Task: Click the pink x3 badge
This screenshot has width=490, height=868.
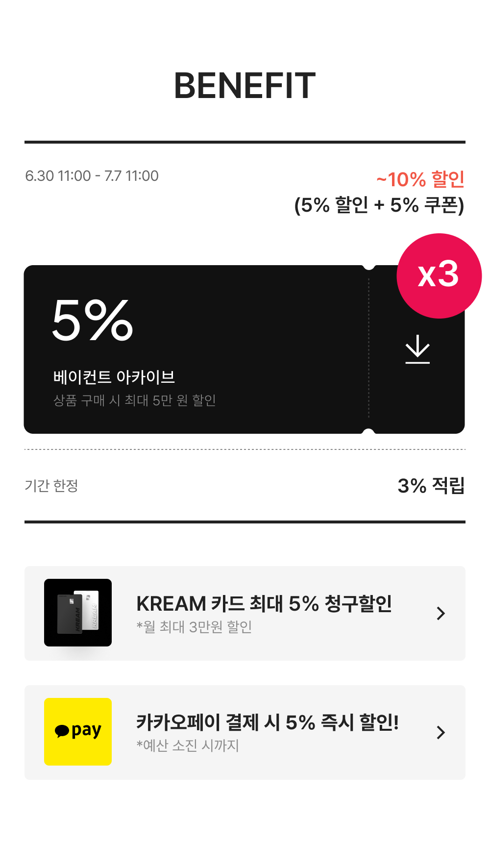Action: 439,276
